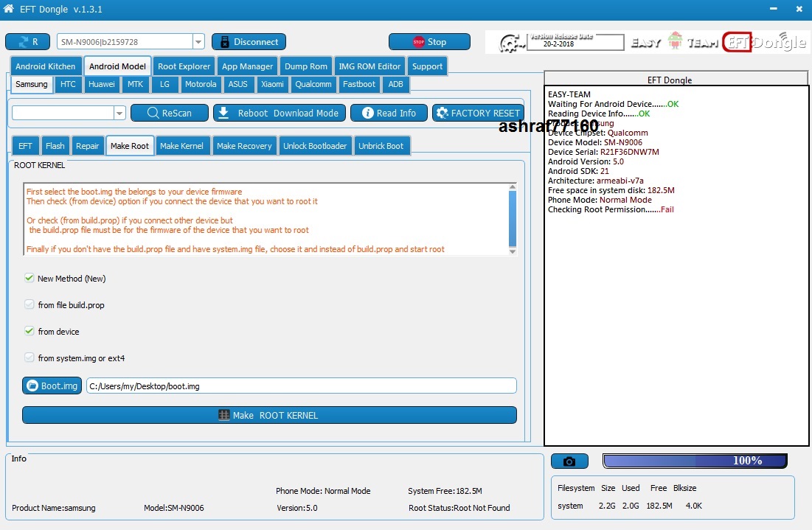812x530 pixels.
Task: Toggle the from device checkbox
Action: 30,331
